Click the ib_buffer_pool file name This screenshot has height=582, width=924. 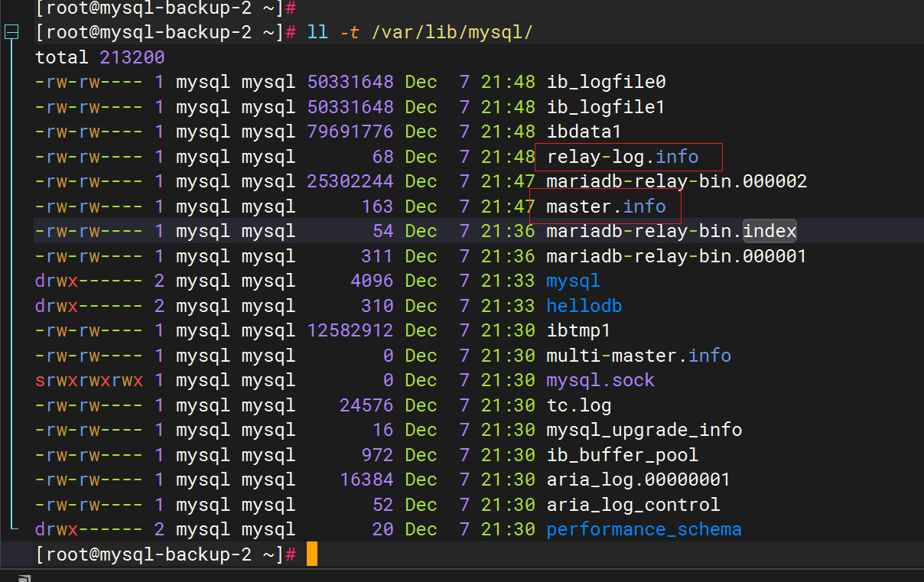tap(623, 455)
